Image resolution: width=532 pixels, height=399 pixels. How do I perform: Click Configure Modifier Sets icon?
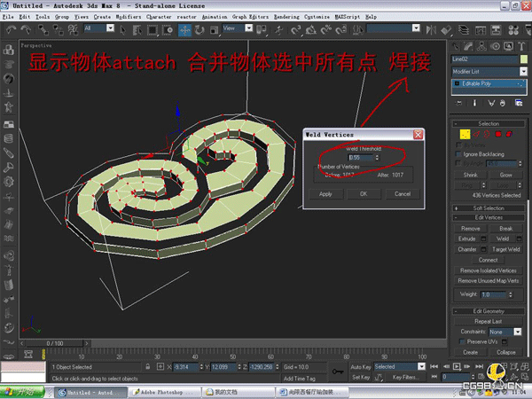519,103
